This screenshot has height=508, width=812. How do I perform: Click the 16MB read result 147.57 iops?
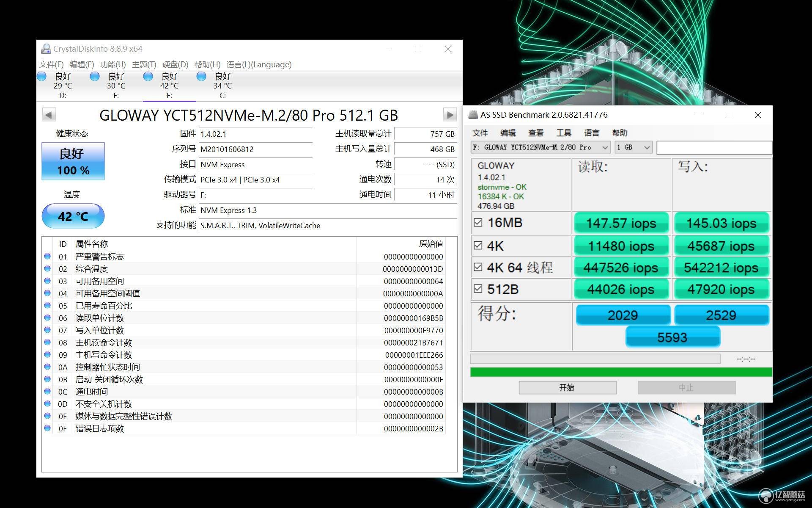[x=621, y=223]
